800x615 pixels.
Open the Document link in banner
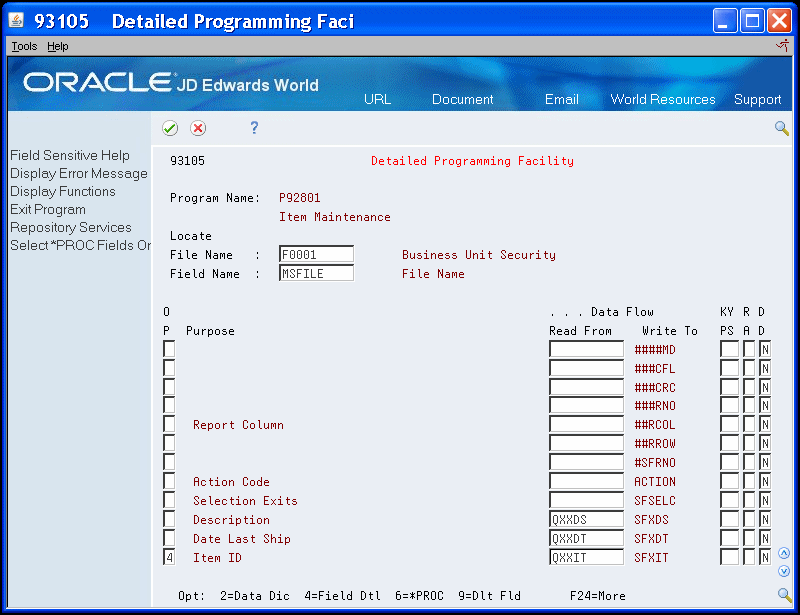[463, 99]
